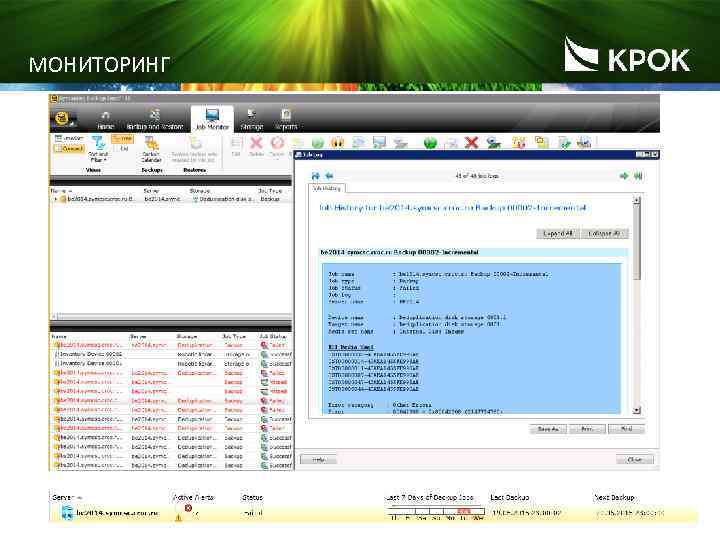720x540 pixels.
Task: Choose the Compact view option
Action: point(69,149)
